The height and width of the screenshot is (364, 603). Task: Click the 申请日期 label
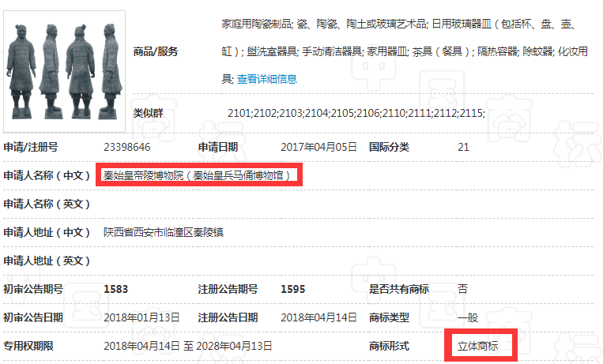(218, 147)
